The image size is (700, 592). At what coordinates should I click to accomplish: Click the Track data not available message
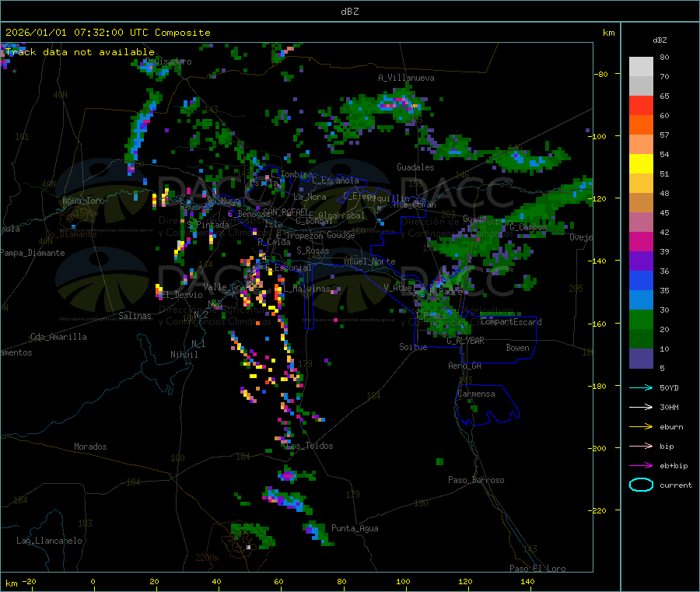pyautogui.click(x=80, y=52)
